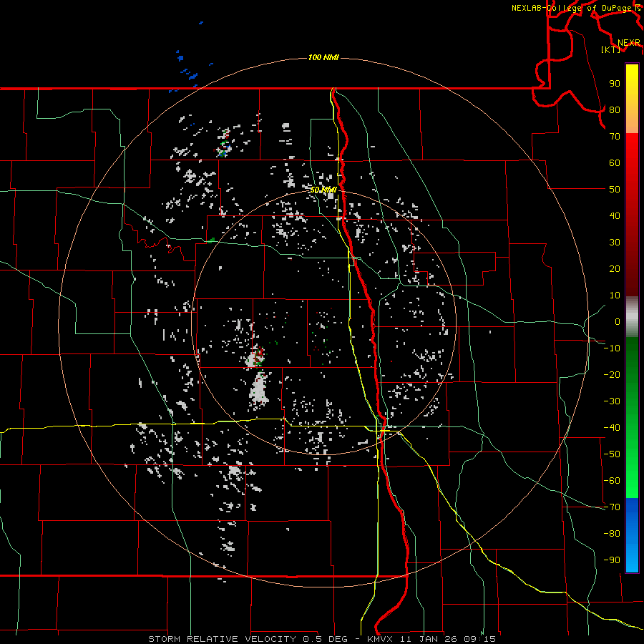Select the -10 value on the velocity scale
644x644 pixels.
pyautogui.click(x=612, y=348)
